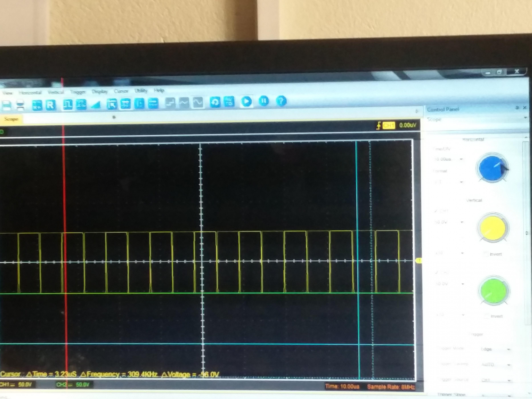
Task: Click the square pulse waveform toolbar icon
Action: tap(68, 104)
